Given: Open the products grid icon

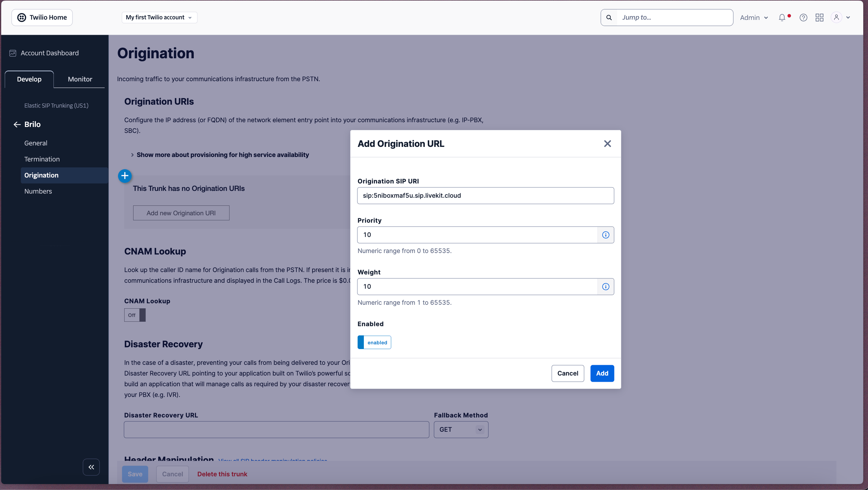Looking at the screenshot, I should (820, 18).
